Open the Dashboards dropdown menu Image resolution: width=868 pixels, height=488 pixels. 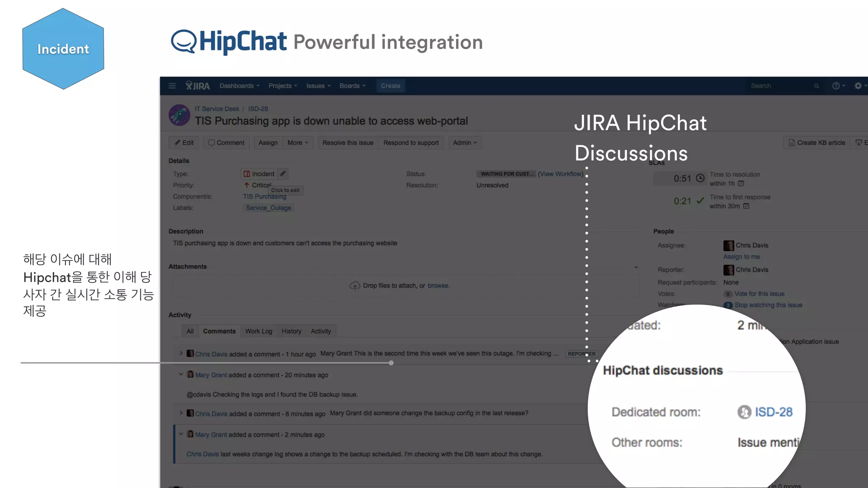(239, 86)
